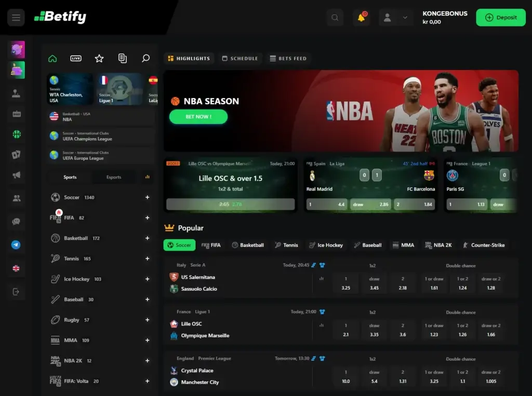532x396 pixels.
Task: Open notifications bell
Action: 362,18
